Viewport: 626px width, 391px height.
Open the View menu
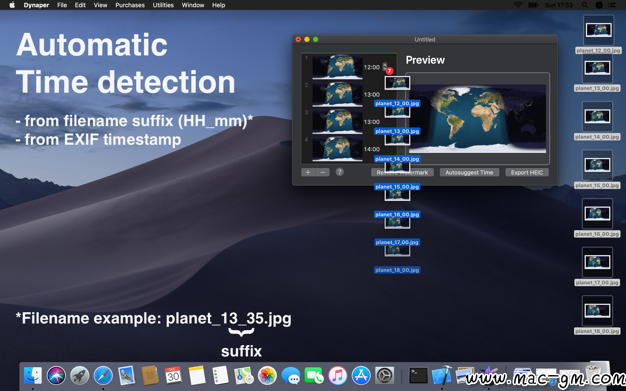(100, 5)
